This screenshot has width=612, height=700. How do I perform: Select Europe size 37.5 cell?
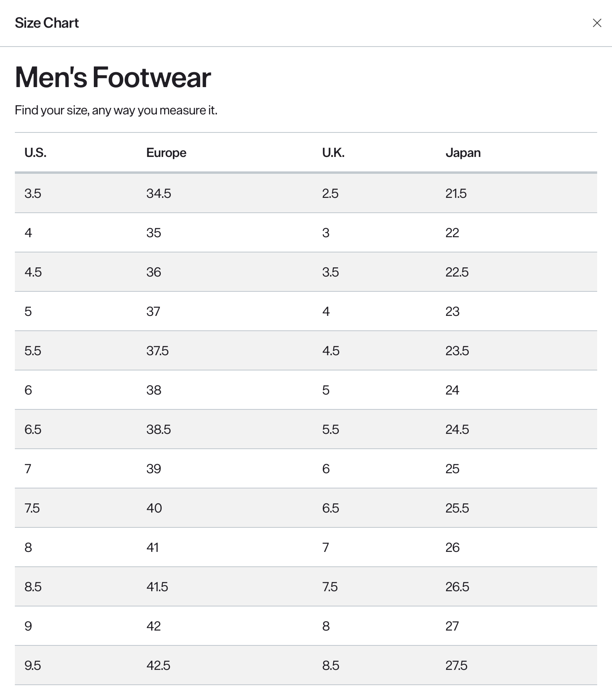pos(157,351)
